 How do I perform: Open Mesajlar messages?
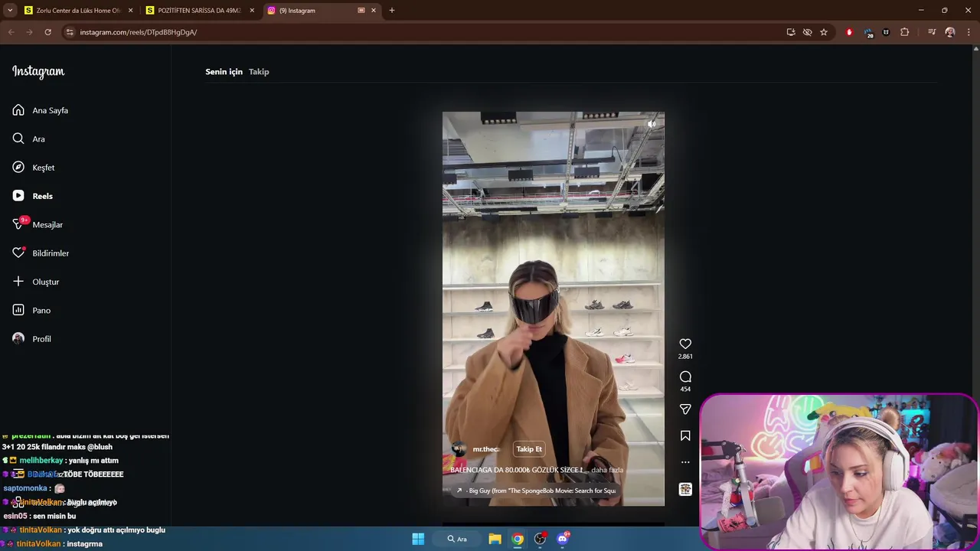[38, 224]
